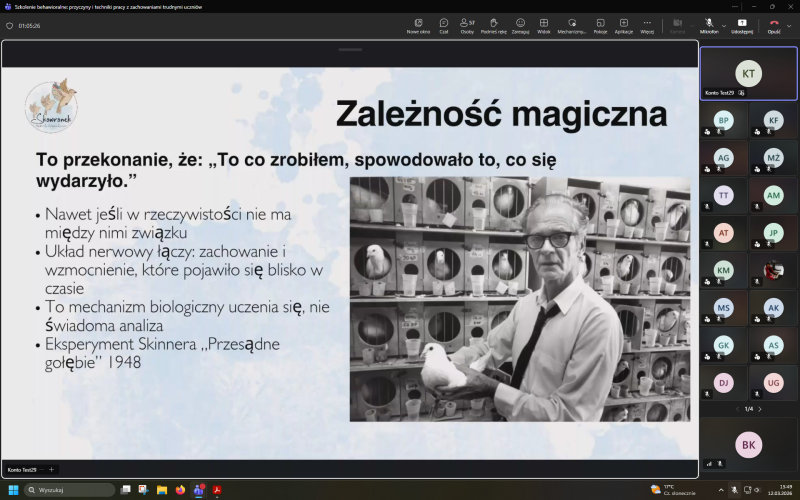Viewport: 800px width, 500px height.
Task: Open the Pokoje breakout rooms
Action: (600, 24)
